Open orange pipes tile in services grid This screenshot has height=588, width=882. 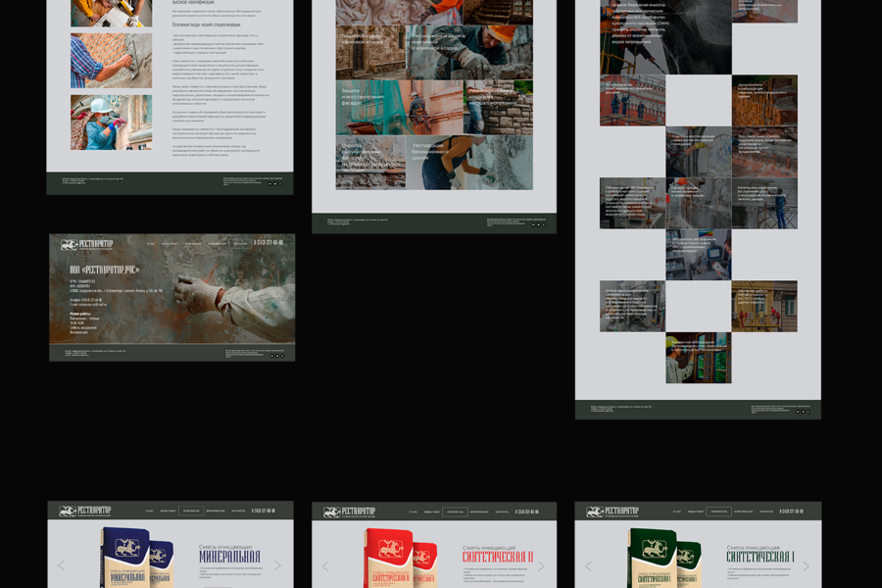(x=764, y=100)
